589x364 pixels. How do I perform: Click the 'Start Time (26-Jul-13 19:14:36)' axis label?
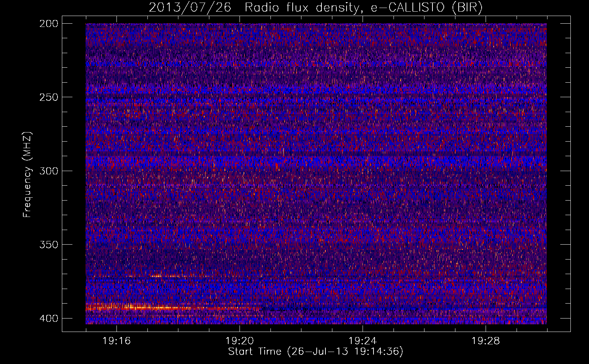click(x=316, y=352)
